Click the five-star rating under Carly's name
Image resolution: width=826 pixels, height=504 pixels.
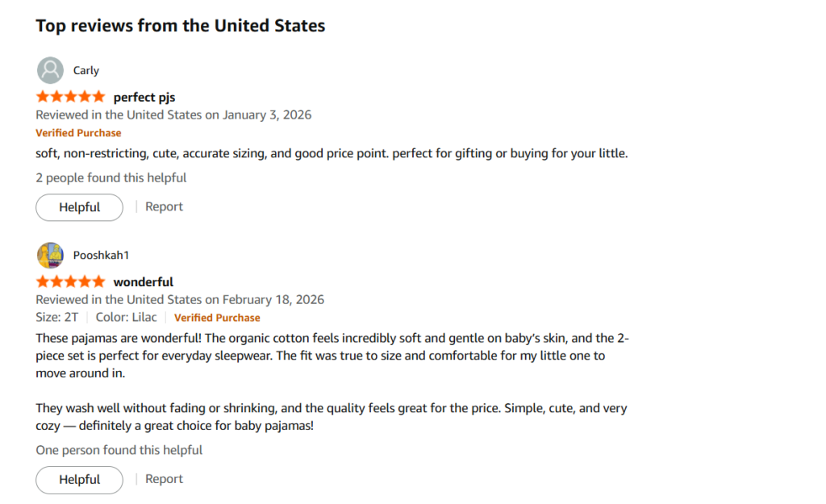click(70, 96)
